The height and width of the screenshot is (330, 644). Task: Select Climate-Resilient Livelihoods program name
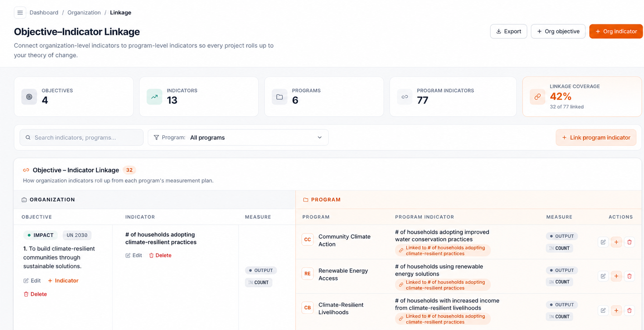341,308
